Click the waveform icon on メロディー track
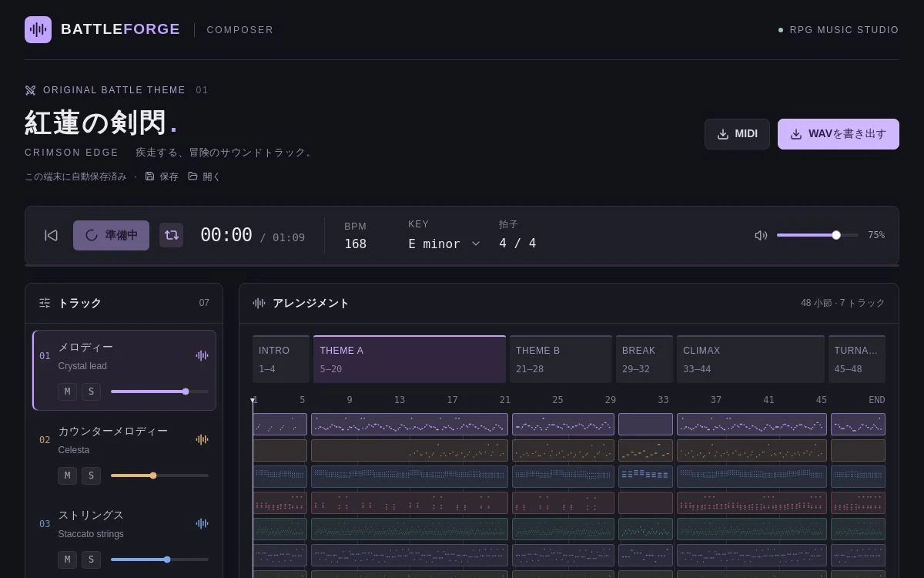Screen dimensions: 924x578 pos(202,355)
